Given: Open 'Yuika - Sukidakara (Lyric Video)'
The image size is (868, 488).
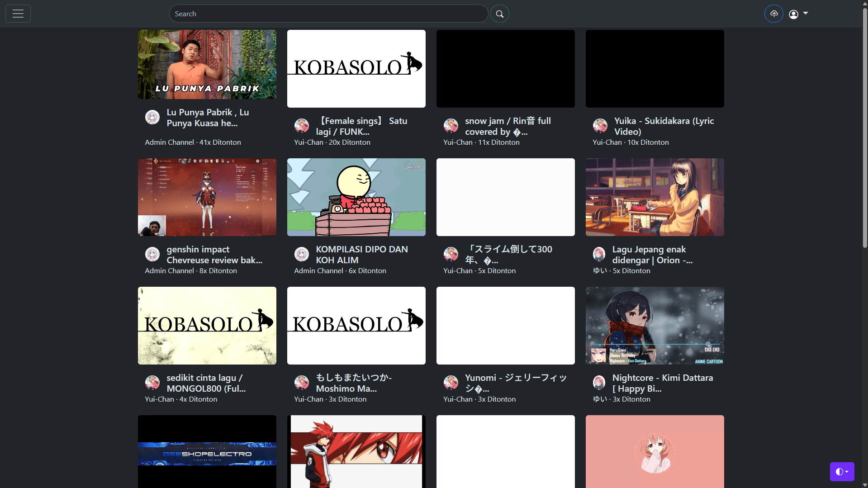Looking at the screenshot, I should pos(664,126).
